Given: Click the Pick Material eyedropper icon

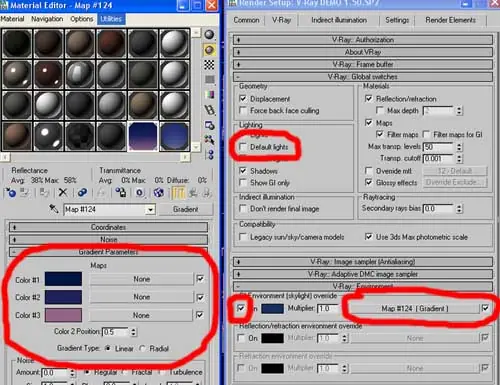Looking at the screenshot, I should click(54, 209).
